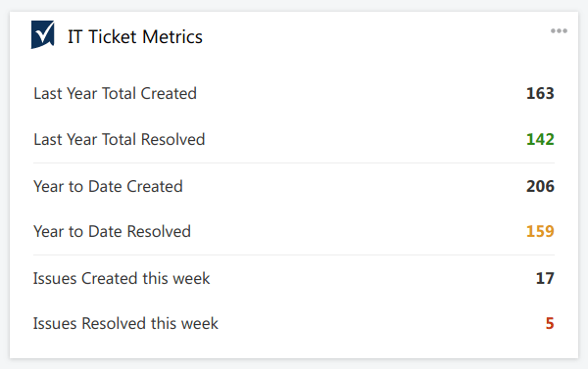The image size is (588, 369).
Task: Open the 206 year to date value
Action: point(540,186)
